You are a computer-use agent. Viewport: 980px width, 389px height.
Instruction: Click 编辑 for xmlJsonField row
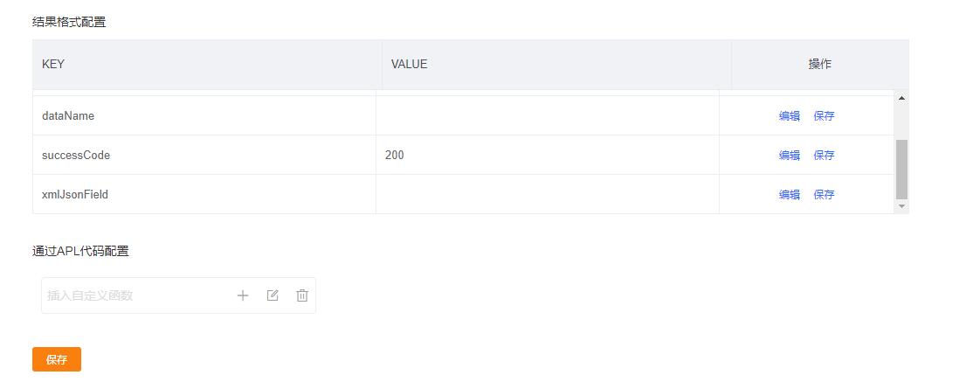pyautogui.click(x=790, y=194)
